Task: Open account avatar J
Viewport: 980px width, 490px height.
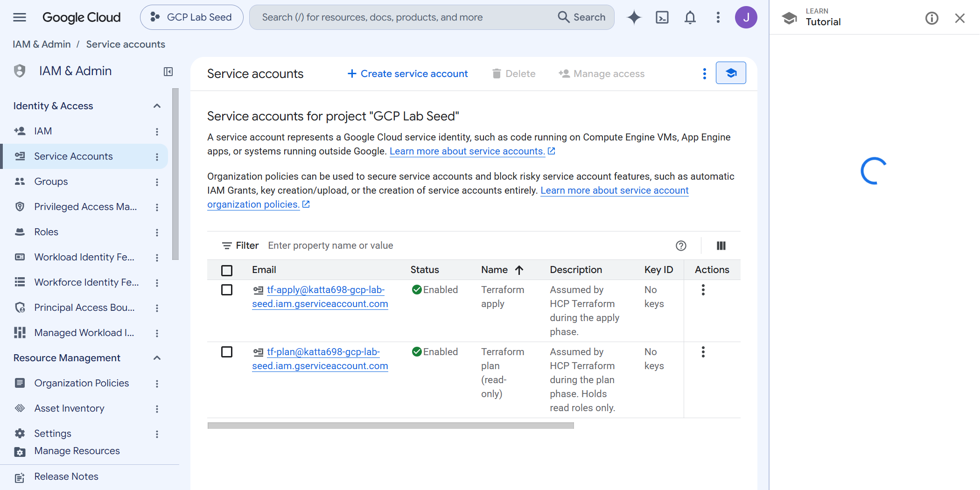Action: tap(746, 17)
